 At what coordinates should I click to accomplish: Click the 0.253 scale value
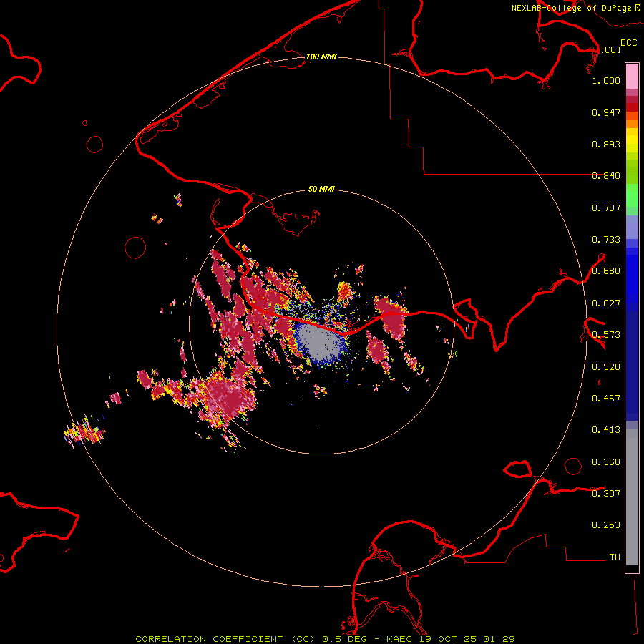606,525
